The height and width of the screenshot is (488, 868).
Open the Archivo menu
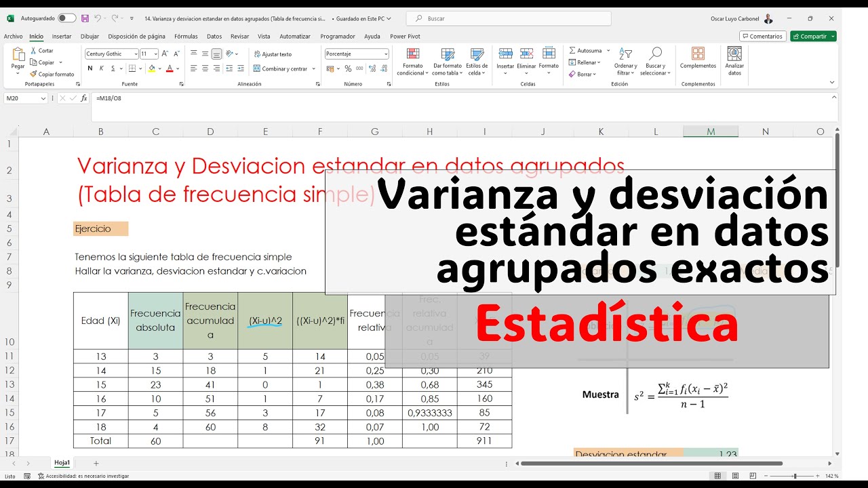13,37
